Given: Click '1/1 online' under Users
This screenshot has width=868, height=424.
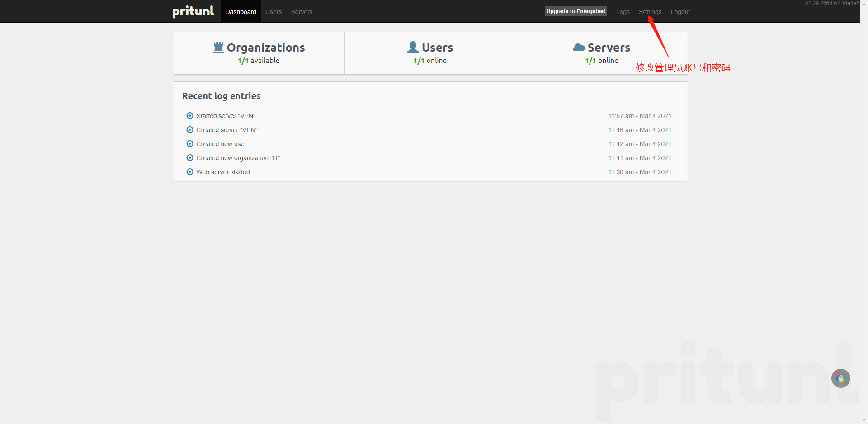Looking at the screenshot, I should coord(430,61).
